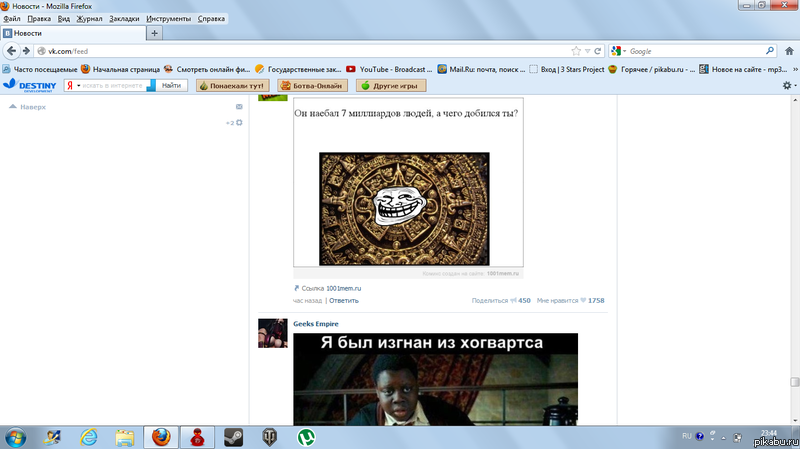Launch Internet Explorer from the taskbar

click(89, 438)
